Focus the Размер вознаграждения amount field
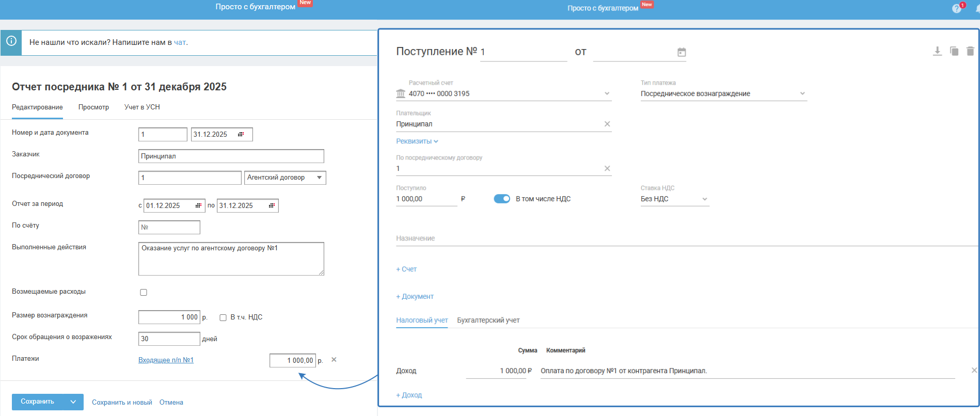The width and height of the screenshot is (980, 416). [x=169, y=317]
